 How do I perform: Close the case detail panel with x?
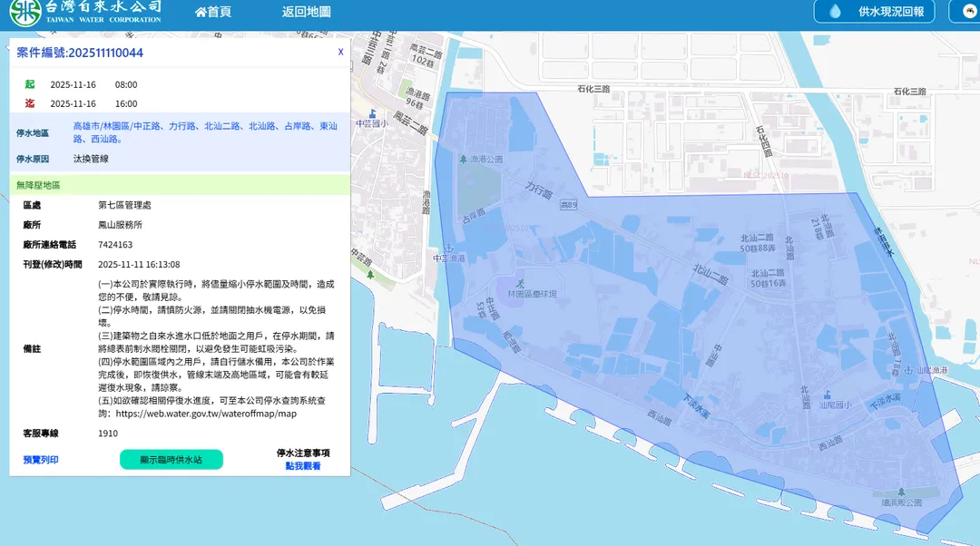click(x=340, y=52)
